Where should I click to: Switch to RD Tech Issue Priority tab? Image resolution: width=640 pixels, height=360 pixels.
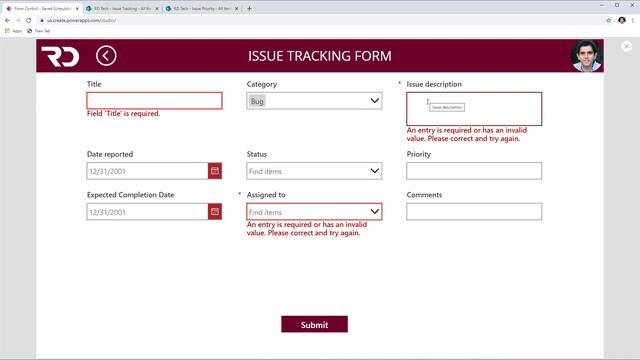tap(202, 9)
